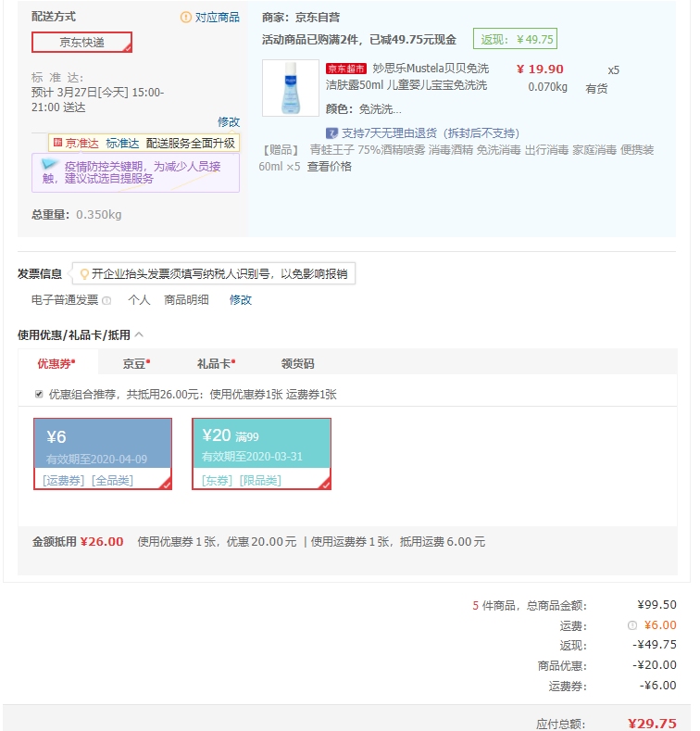Click 修改 in the invoice section
The image size is (700, 731).
(241, 300)
